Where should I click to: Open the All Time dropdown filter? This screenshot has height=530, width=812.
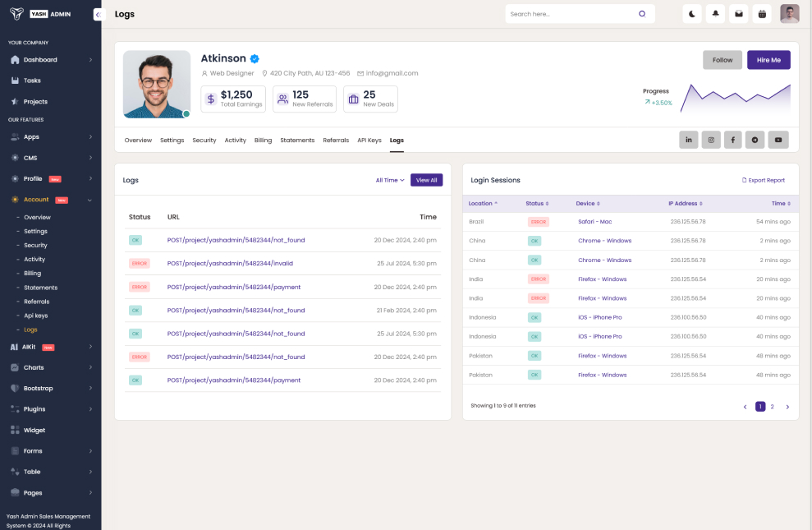tap(390, 180)
